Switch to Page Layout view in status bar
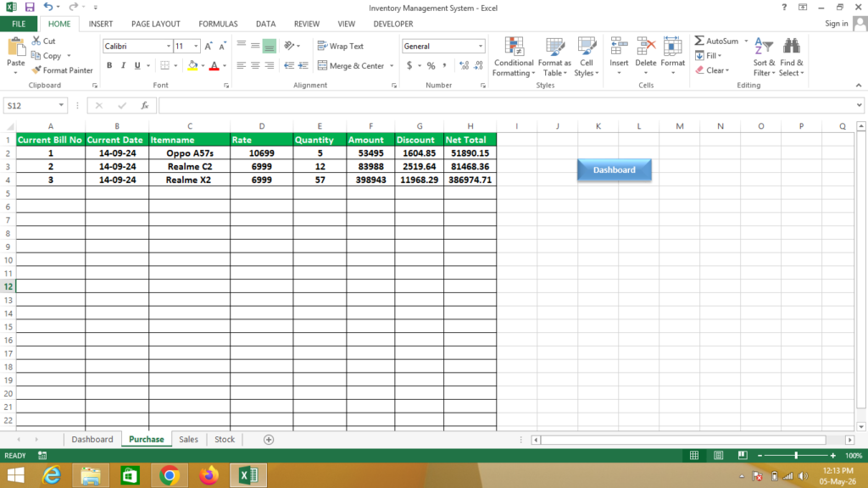This screenshot has height=488, width=868. (719, 455)
